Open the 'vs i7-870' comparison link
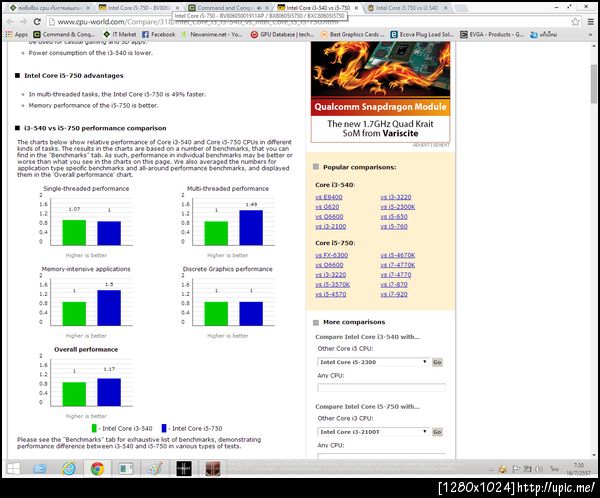This screenshot has width=600, height=498. tap(394, 284)
